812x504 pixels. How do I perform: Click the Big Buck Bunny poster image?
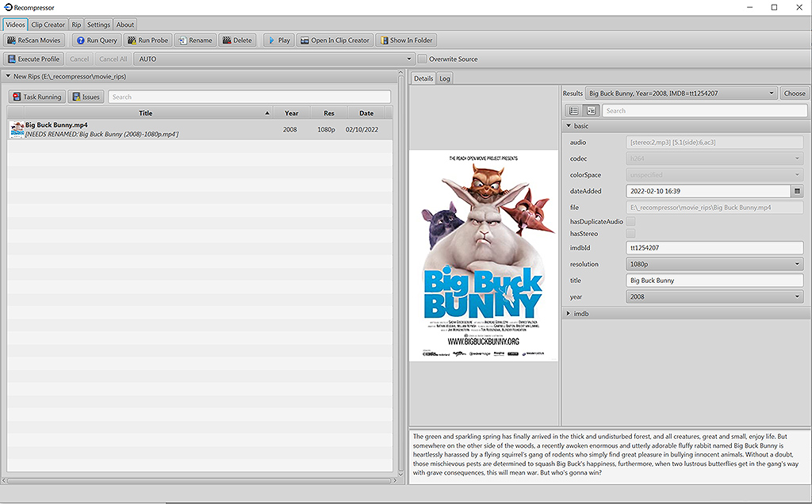pos(484,256)
